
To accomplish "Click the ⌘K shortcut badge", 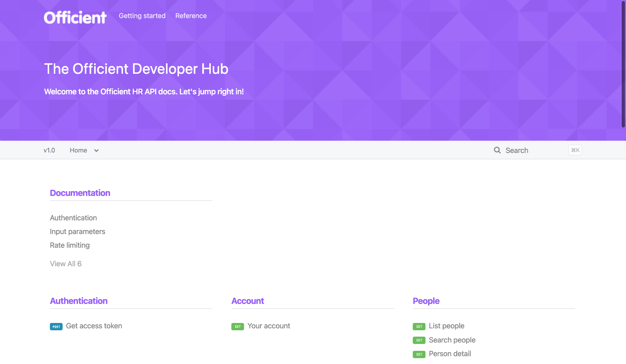I will pyautogui.click(x=575, y=150).
